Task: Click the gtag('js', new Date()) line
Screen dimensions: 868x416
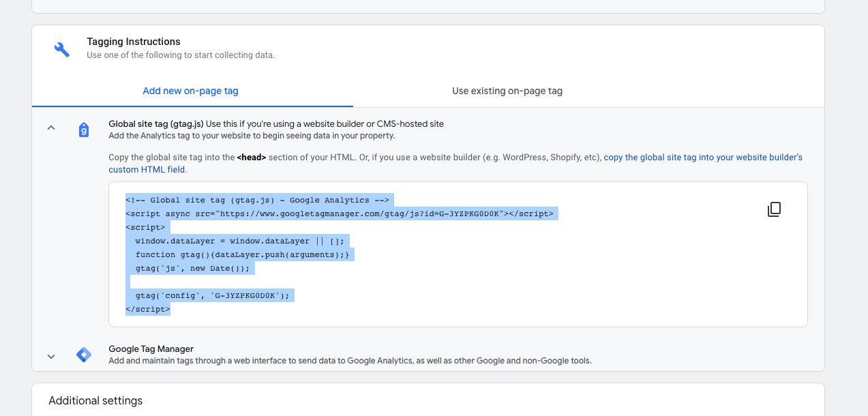Action: (193, 268)
